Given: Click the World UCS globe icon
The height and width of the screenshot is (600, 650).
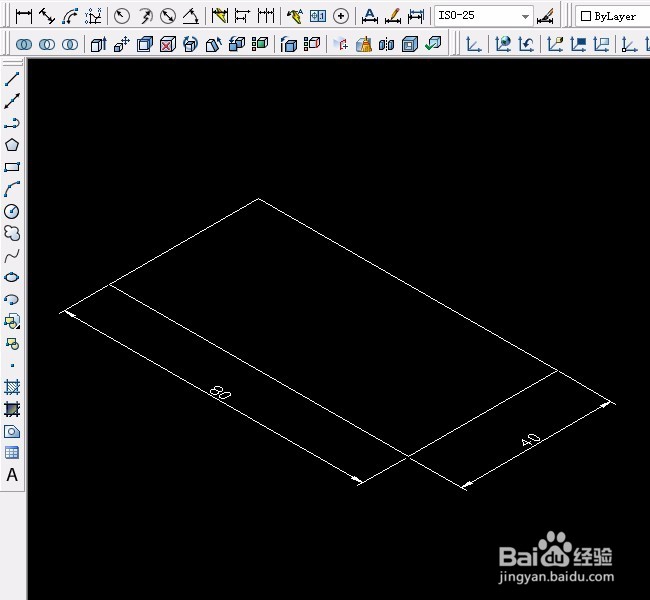Looking at the screenshot, I should tap(503, 44).
